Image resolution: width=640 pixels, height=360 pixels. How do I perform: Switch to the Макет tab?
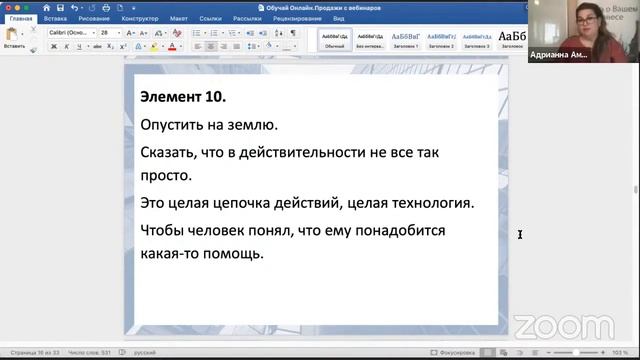point(179,18)
